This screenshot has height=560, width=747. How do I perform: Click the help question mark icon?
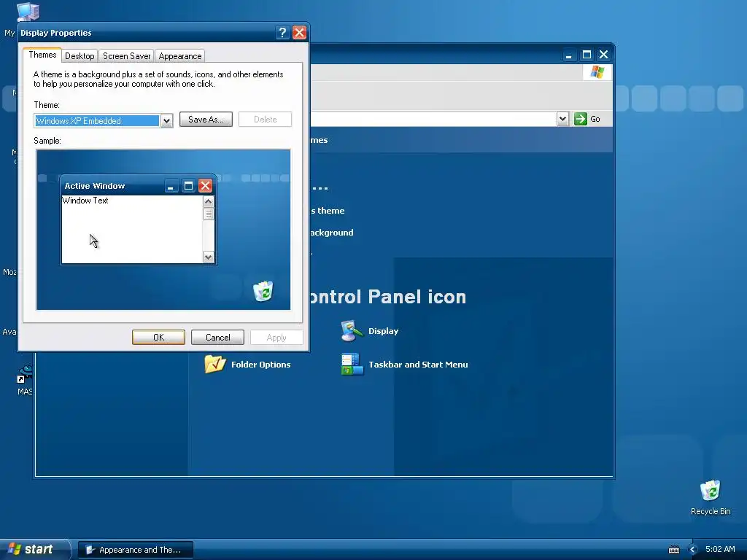point(282,32)
